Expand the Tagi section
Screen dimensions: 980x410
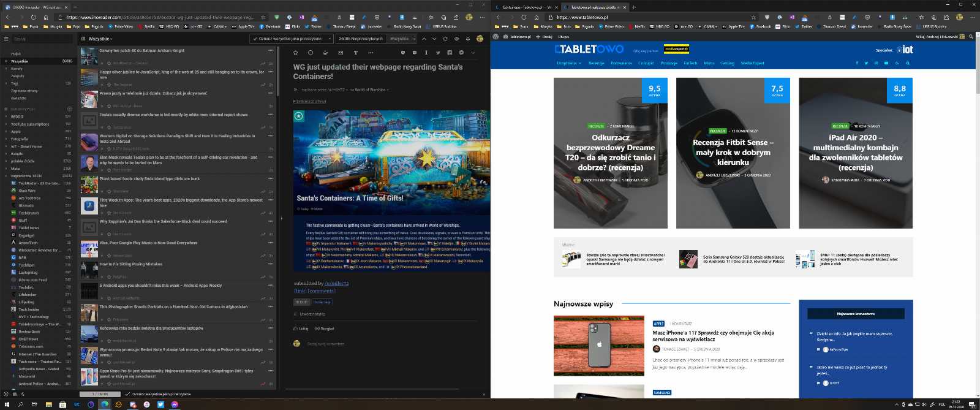6,83
